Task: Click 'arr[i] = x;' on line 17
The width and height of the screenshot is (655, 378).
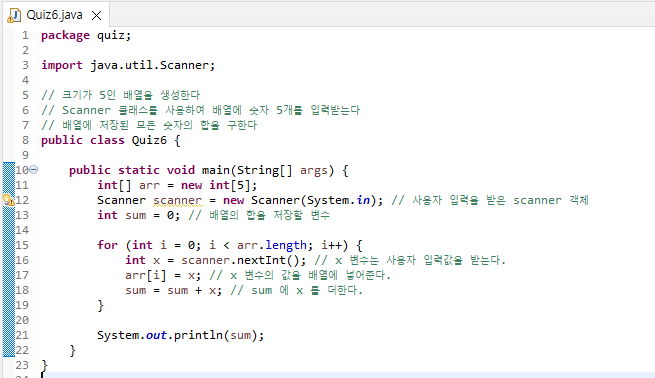Action: coord(163,275)
